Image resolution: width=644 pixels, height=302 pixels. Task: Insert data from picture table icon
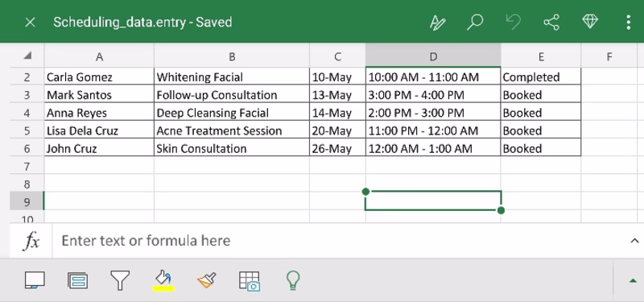(x=250, y=281)
